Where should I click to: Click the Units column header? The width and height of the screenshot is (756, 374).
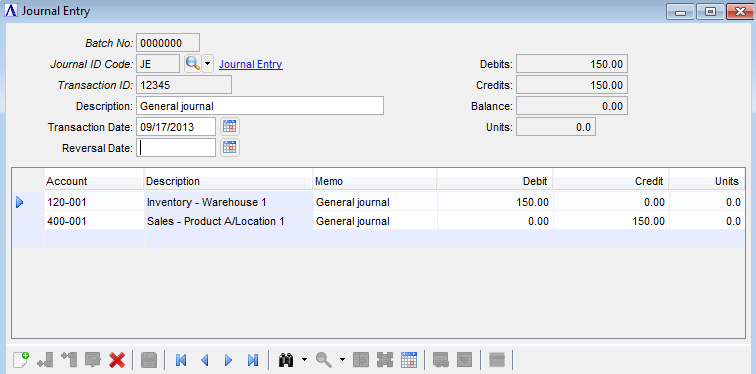coord(707,181)
